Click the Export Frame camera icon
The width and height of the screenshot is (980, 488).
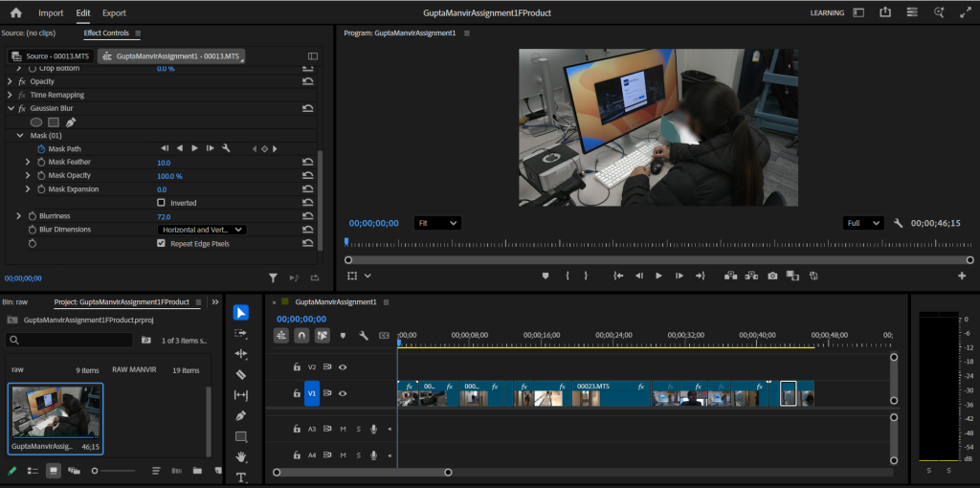pyautogui.click(x=772, y=276)
